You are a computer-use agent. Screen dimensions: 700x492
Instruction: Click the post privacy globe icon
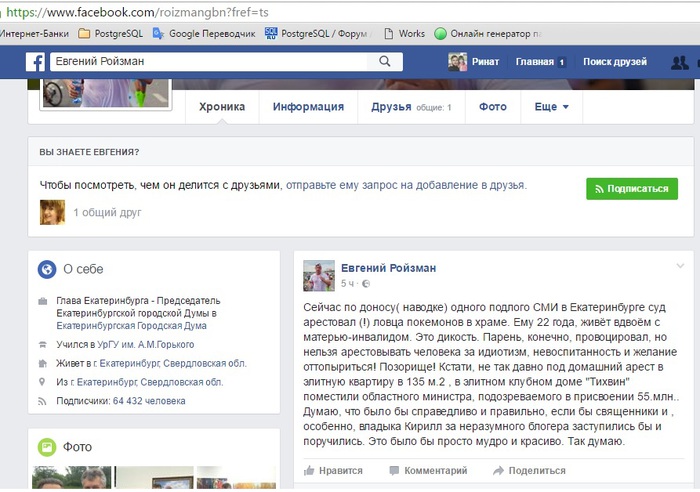tap(366, 284)
